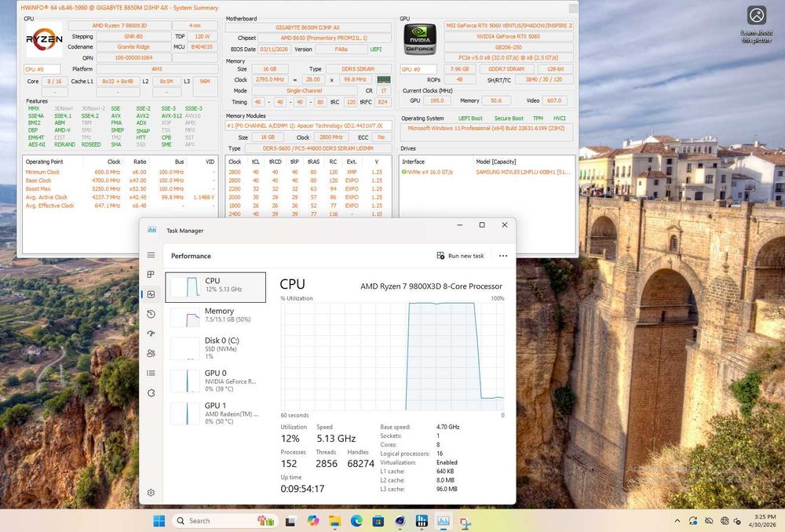Screen dimensions: 785x532
Task: Click green memory chip icon in HWiNFO
Action: click(384, 79)
